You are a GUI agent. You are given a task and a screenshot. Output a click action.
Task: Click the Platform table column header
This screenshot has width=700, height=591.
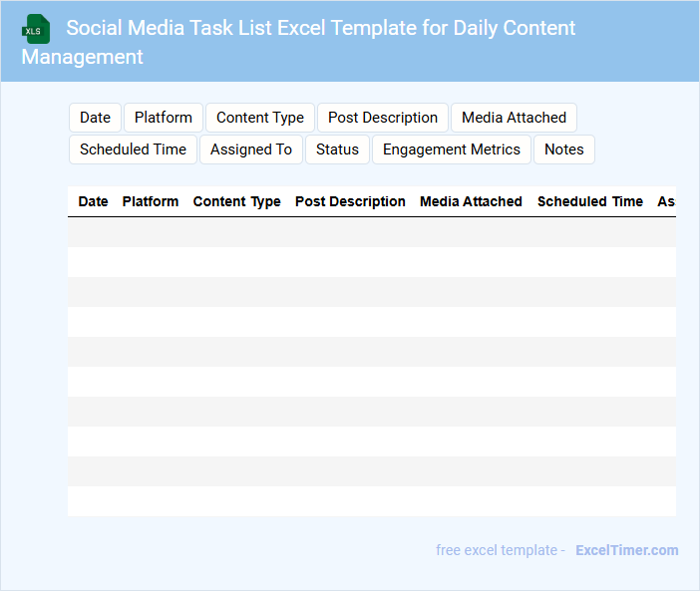point(151,201)
